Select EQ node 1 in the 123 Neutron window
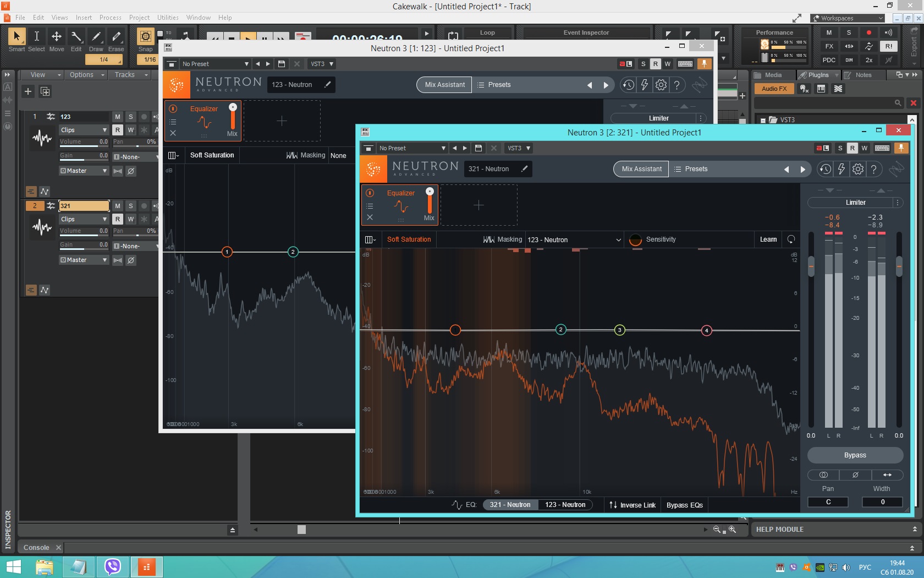Viewport: 924px width, 578px height. click(x=227, y=252)
